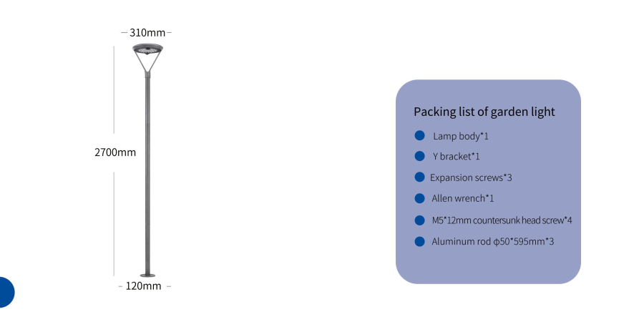Click the blue half-circle at left edge
644x322 pixels.
point(5,292)
